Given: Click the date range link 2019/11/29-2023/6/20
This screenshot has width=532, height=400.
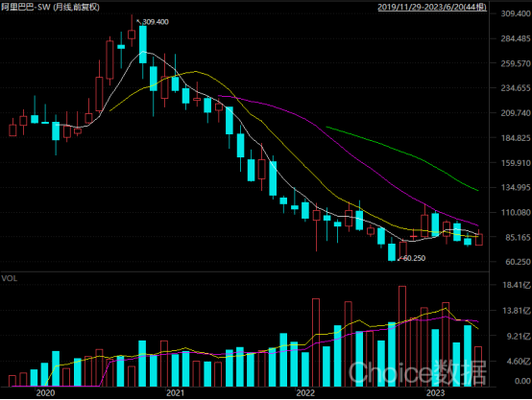Looking at the screenshot, I should coord(432,7).
